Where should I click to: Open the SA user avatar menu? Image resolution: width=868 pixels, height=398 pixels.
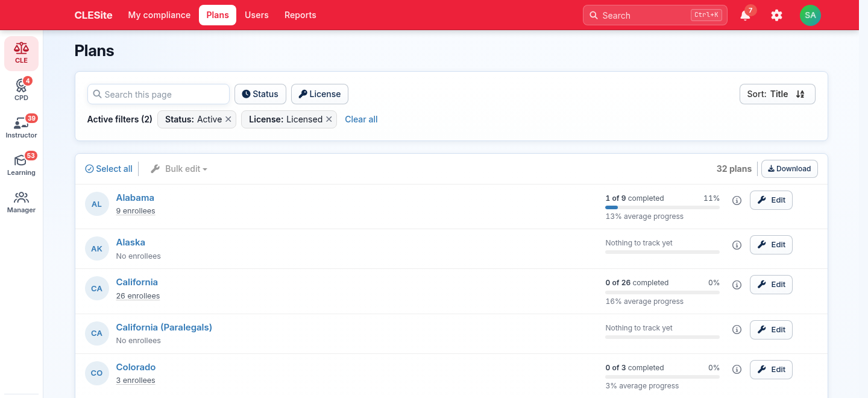click(810, 15)
